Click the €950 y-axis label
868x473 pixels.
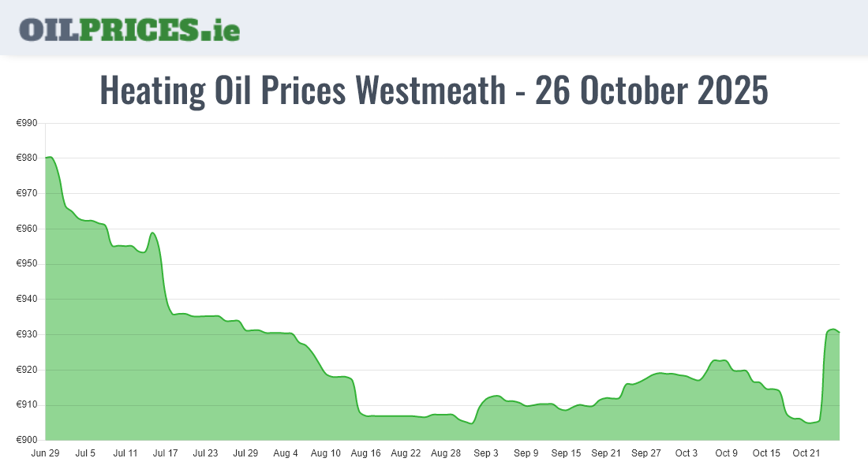[28, 264]
